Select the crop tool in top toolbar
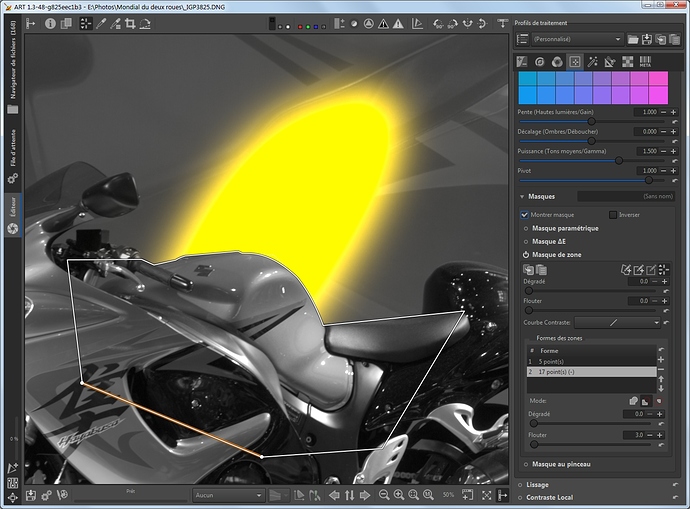 pos(129,23)
